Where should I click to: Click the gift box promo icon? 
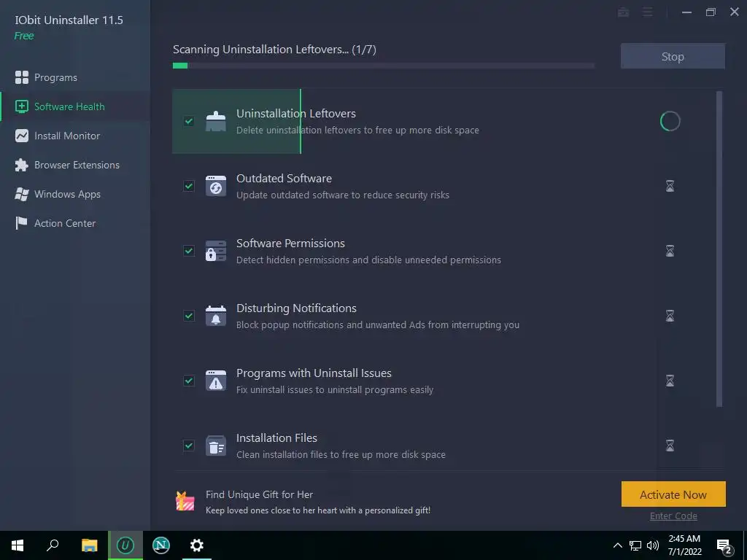tap(185, 501)
